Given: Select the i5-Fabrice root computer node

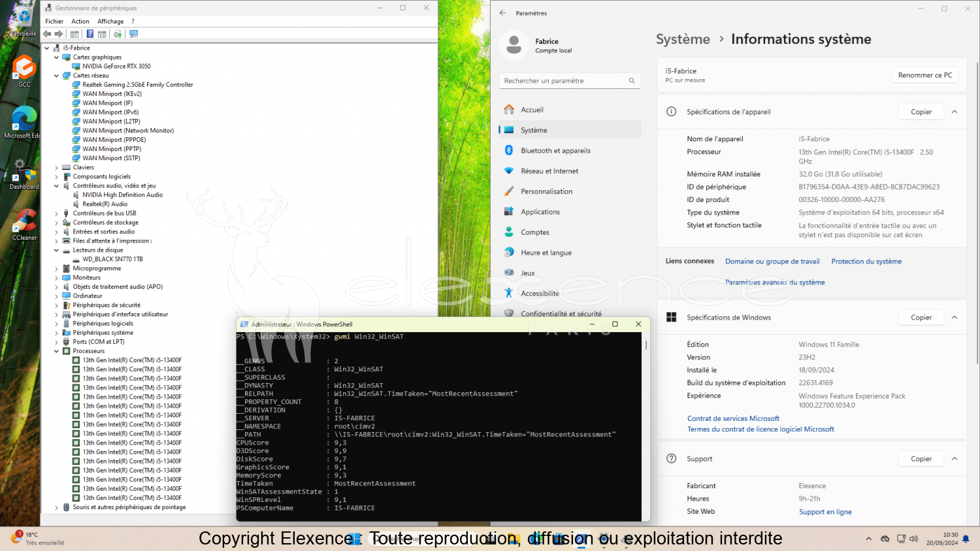Looking at the screenshot, I should [76, 48].
